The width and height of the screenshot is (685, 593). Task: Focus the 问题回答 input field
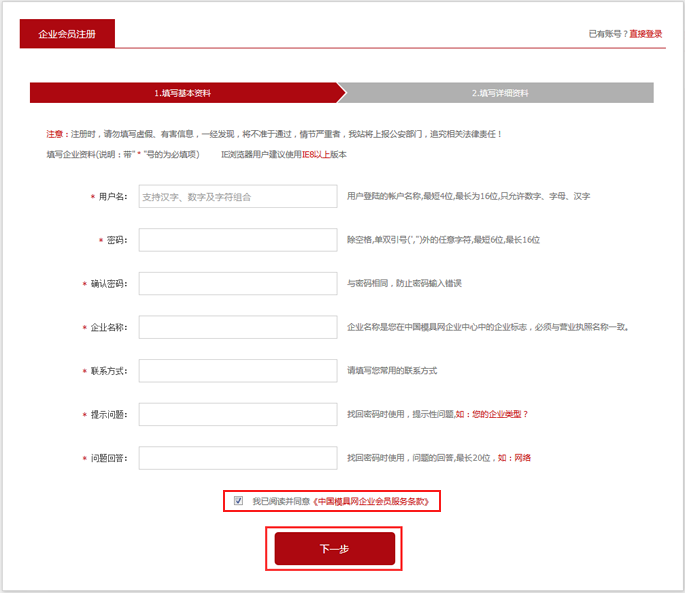(238, 458)
